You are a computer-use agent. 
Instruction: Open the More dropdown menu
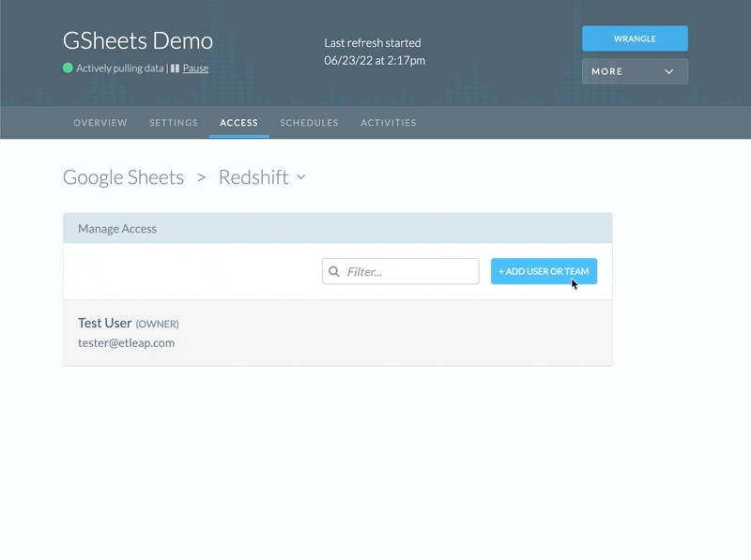pos(635,71)
